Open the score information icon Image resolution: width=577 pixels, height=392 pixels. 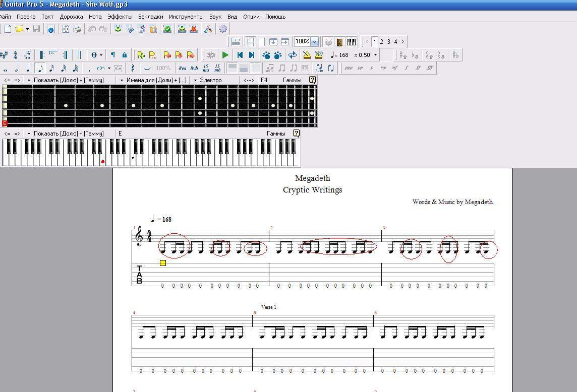51,29
